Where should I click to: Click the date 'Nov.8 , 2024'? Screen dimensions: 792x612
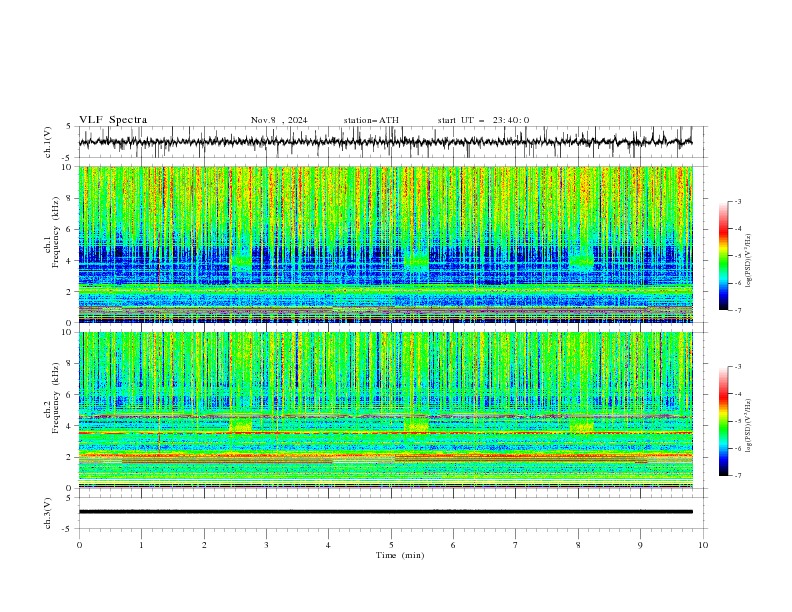279,120
